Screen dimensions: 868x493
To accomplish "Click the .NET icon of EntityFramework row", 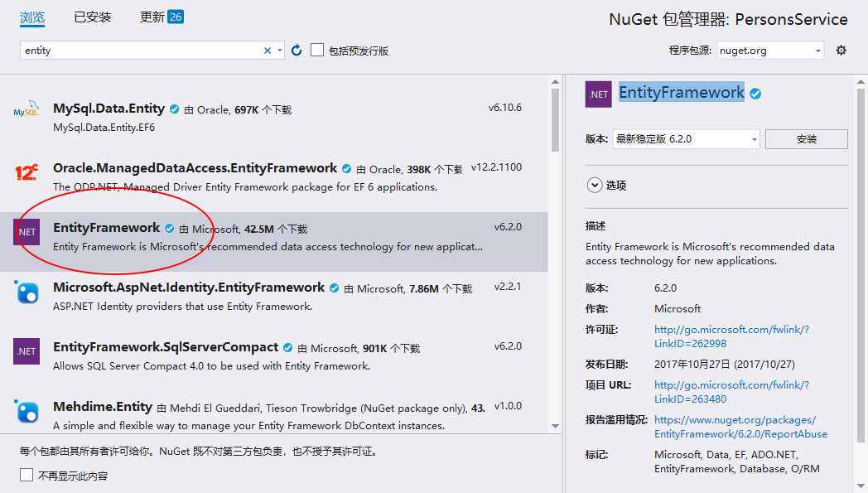I will click(x=26, y=231).
